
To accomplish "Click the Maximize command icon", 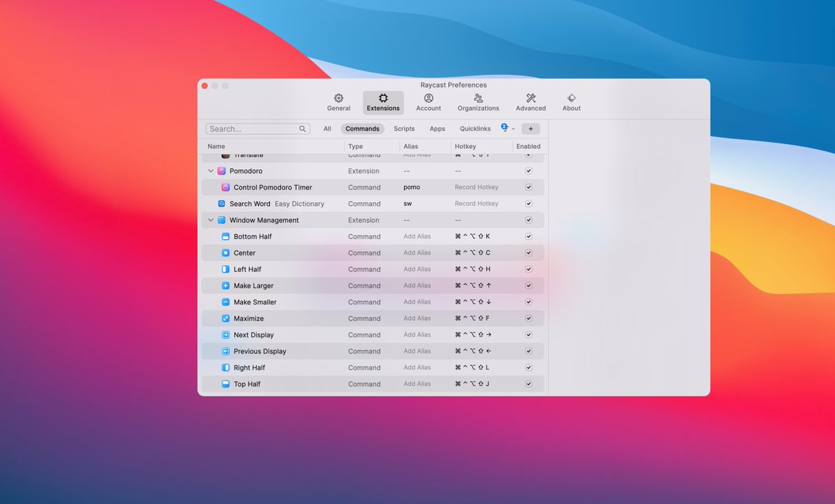I will pyautogui.click(x=225, y=318).
